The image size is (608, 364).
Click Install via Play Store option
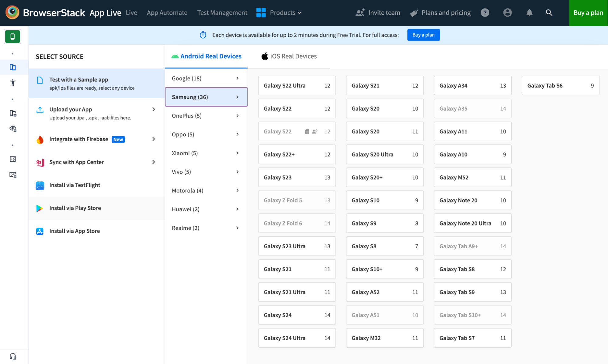[x=97, y=208]
